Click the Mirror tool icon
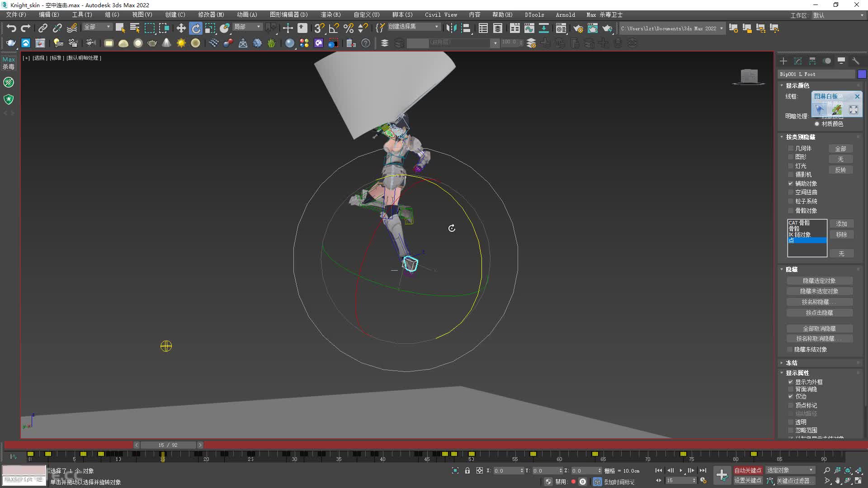 point(451,28)
